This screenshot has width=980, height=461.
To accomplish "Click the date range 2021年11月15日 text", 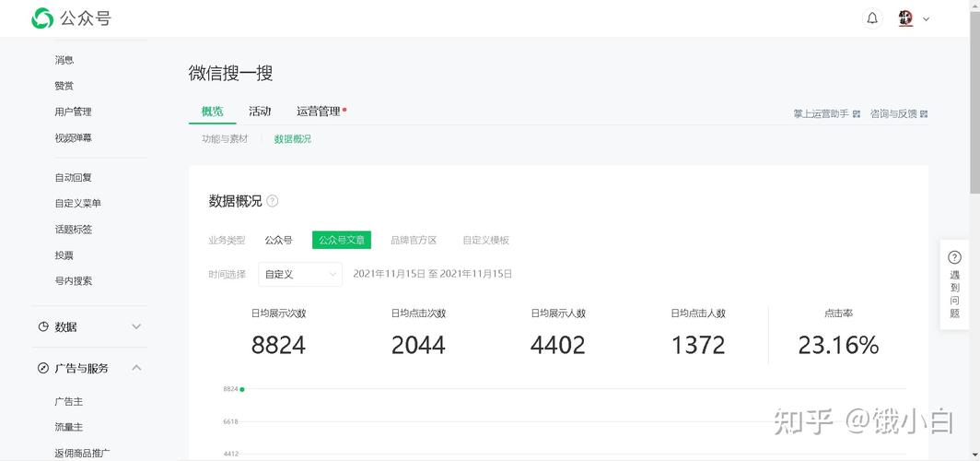I will click(x=433, y=274).
